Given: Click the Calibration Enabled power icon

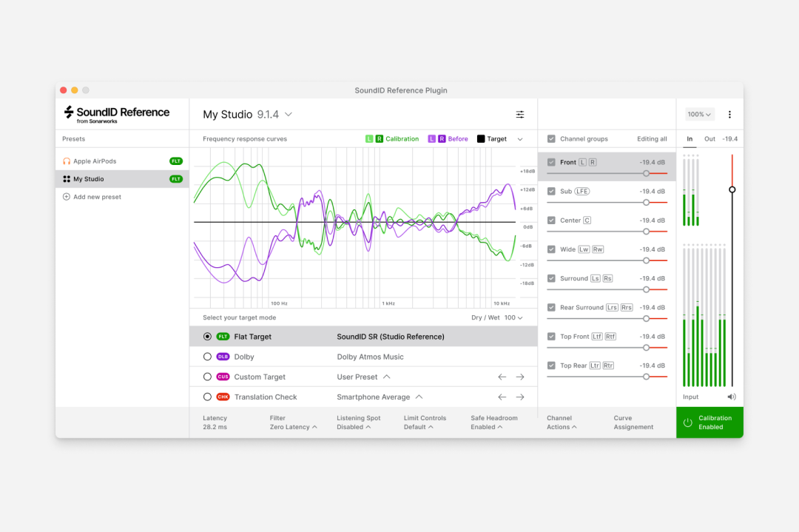Looking at the screenshot, I should (x=688, y=422).
